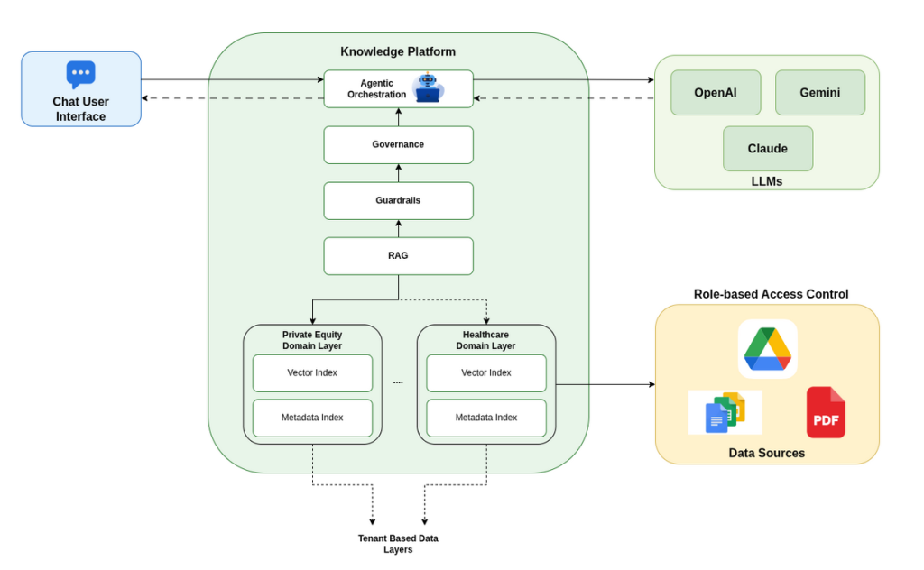Switch to the Knowledge Platform section

click(x=398, y=51)
